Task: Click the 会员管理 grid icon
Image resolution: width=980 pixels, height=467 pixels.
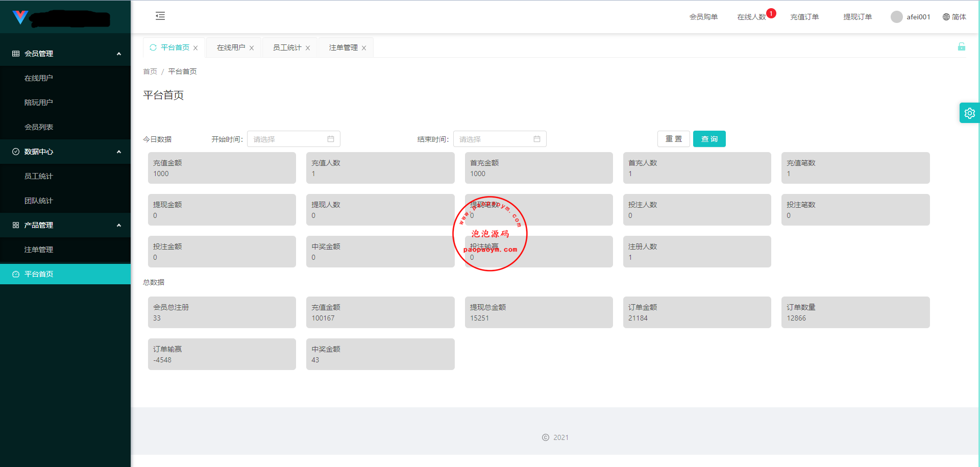Action: pyautogui.click(x=16, y=54)
